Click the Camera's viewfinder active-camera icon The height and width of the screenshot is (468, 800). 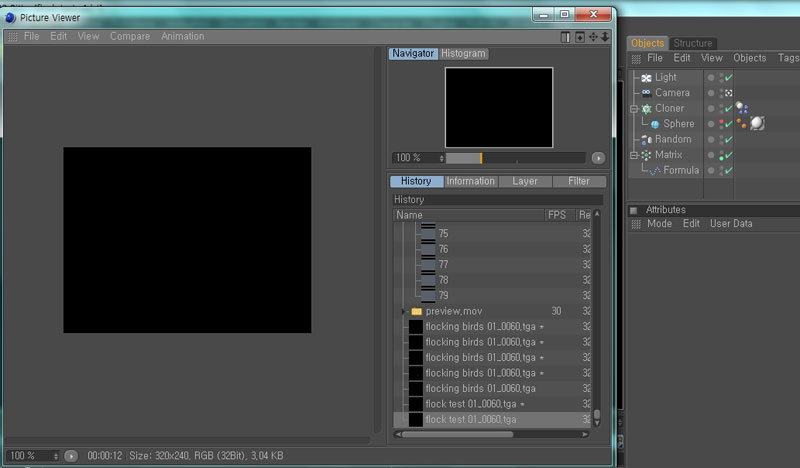pos(729,93)
